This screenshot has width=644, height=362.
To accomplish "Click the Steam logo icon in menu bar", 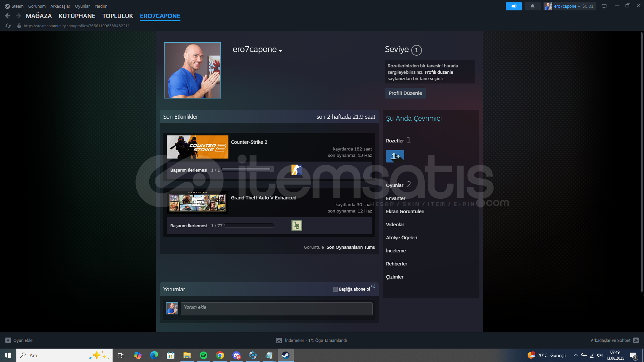I will (x=7, y=6).
